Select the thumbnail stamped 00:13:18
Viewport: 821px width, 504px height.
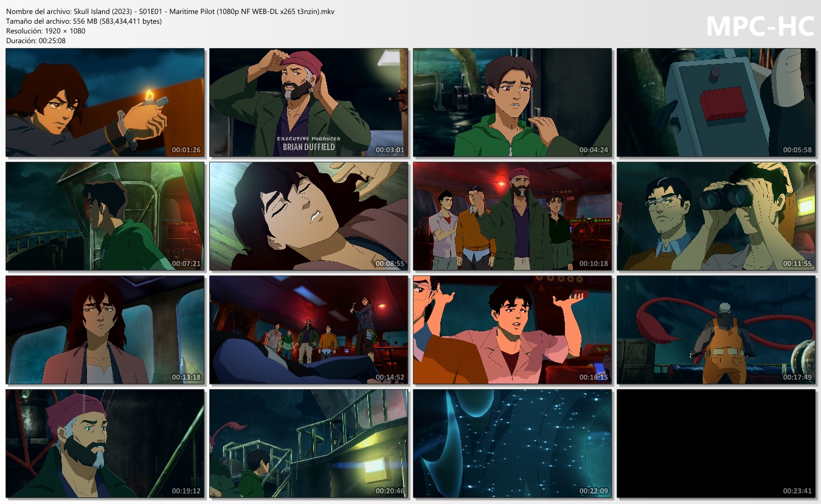(105, 330)
